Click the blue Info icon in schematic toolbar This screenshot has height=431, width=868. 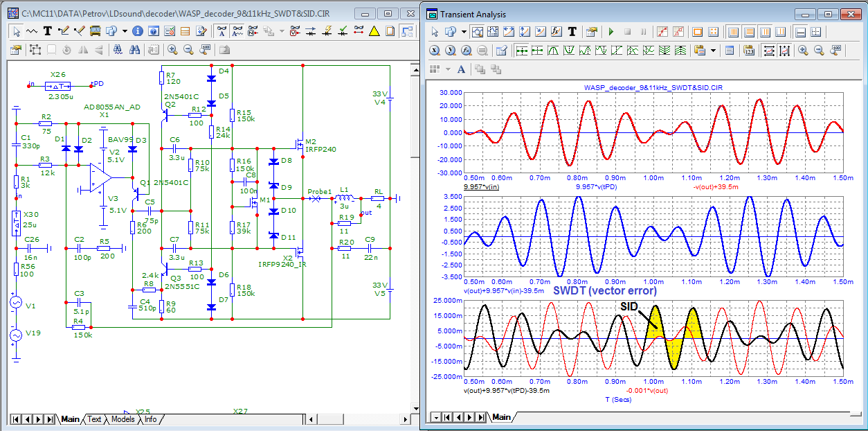[x=137, y=31]
